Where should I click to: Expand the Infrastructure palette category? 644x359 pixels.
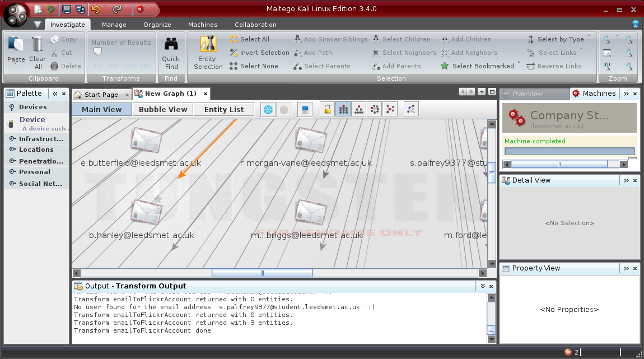tap(36, 139)
